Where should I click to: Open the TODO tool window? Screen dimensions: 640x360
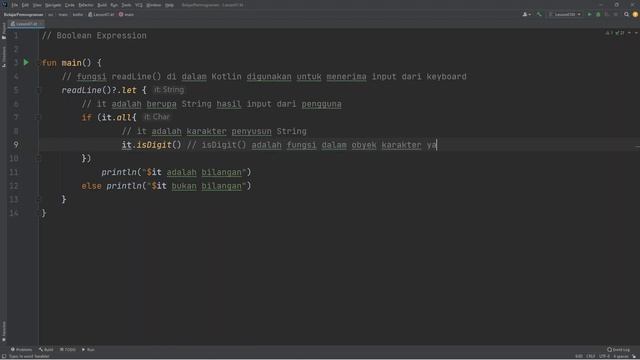(x=68, y=349)
